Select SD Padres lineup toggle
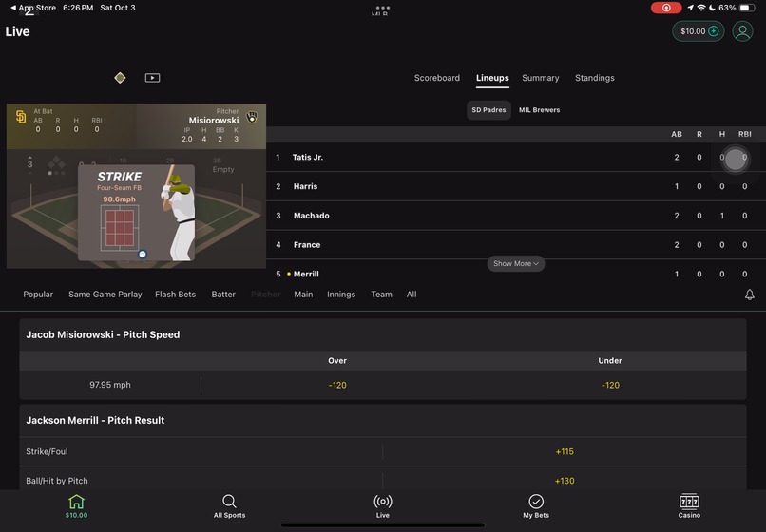The height and width of the screenshot is (532, 766). click(x=488, y=110)
